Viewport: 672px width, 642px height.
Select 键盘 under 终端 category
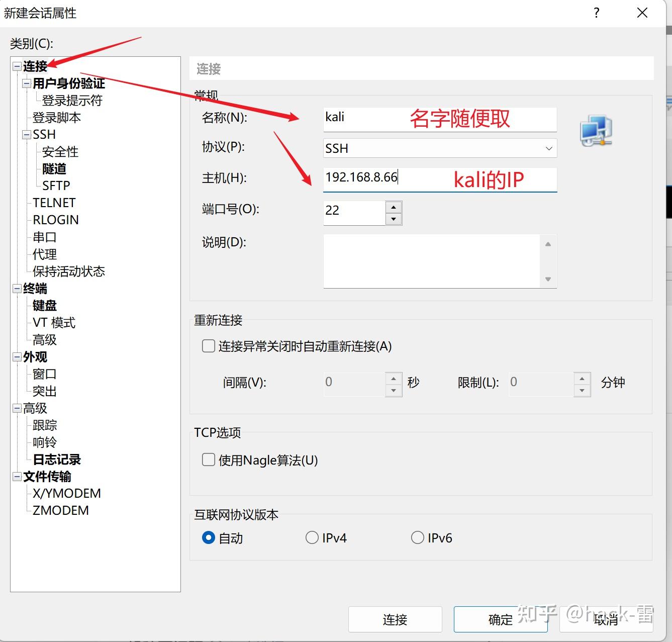tap(44, 306)
